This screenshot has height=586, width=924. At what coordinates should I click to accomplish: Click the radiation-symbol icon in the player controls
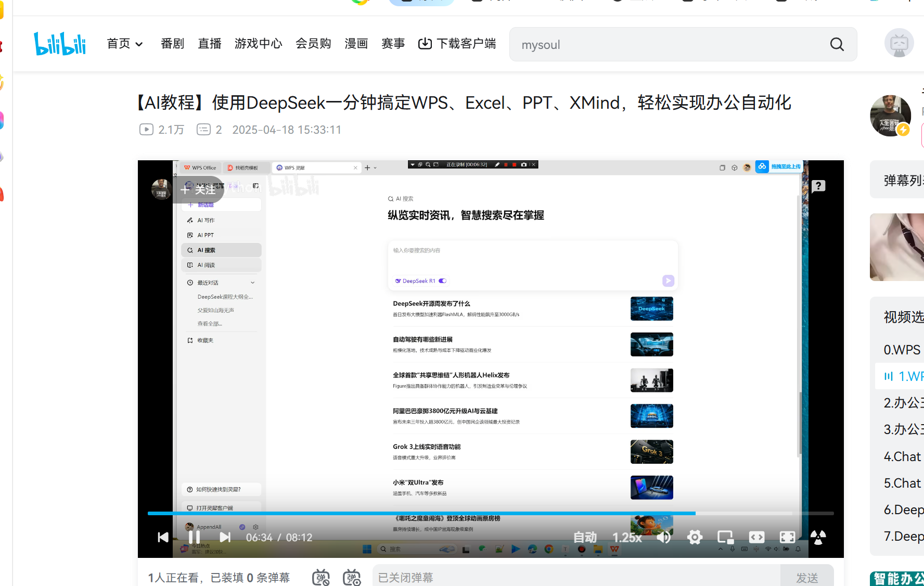pos(818,537)
